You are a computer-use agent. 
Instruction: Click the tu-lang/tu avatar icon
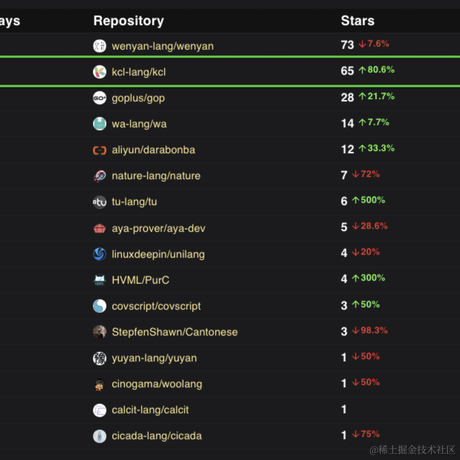[99, 202]
